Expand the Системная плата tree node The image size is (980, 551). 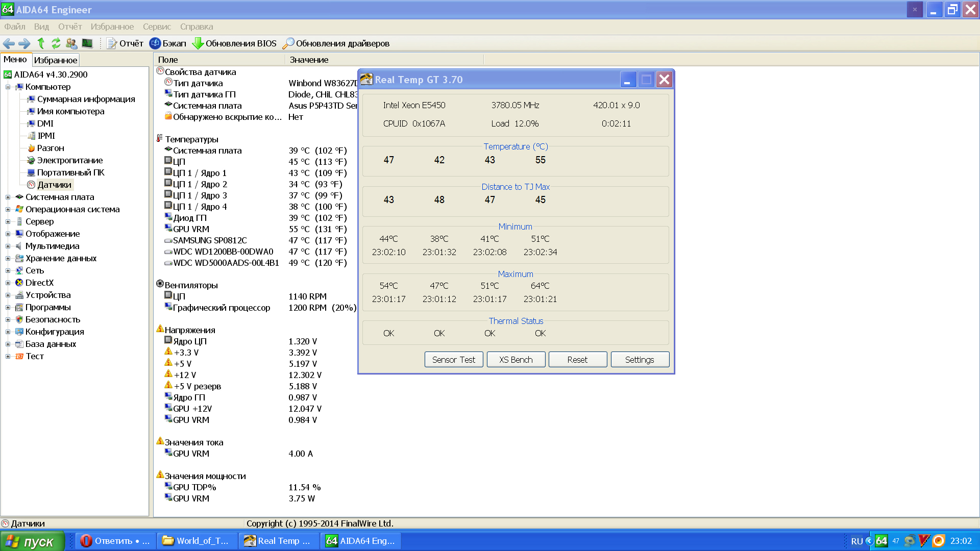pos(8,197)
